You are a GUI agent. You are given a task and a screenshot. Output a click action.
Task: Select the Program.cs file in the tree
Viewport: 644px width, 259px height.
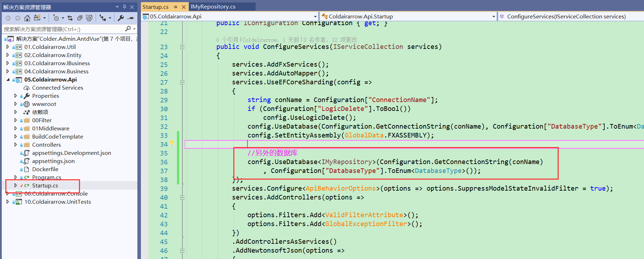pyautogui.click(x=47, y=178)
